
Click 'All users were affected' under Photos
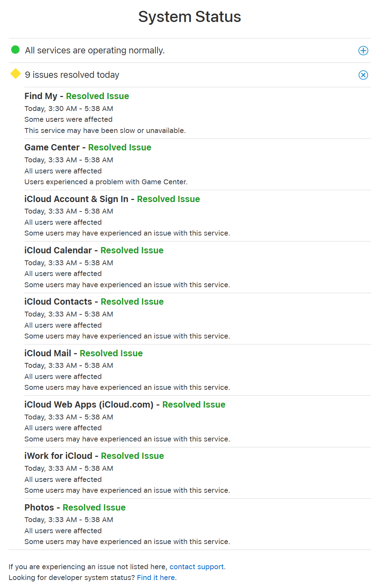point(63,531)
